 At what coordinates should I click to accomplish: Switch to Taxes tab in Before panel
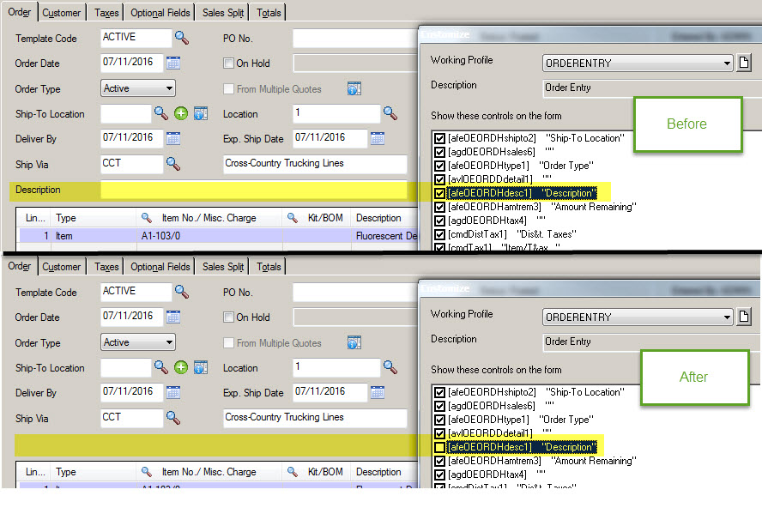tap(106, 13)
